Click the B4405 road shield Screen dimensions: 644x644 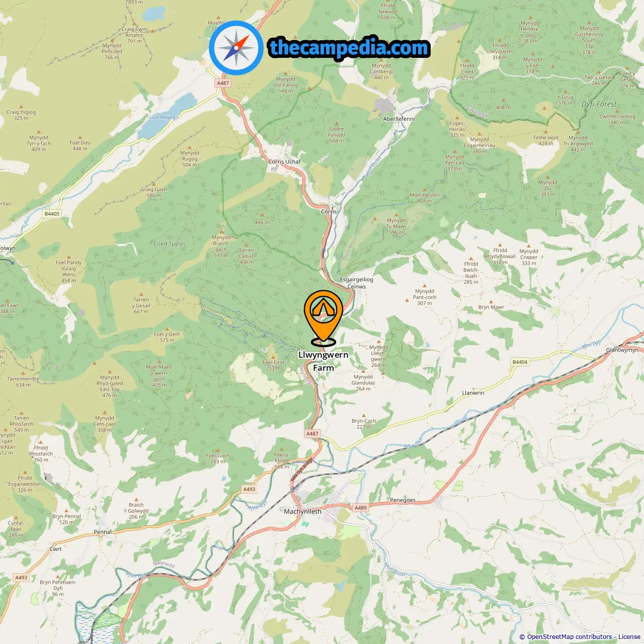pyautogui.click(x=52, y=214)
